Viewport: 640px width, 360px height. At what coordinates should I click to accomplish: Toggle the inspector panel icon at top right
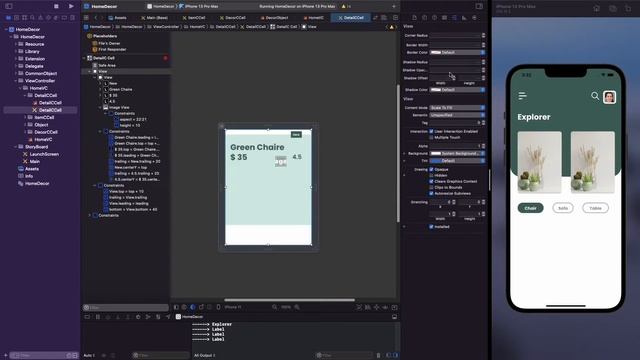(479, 6)
